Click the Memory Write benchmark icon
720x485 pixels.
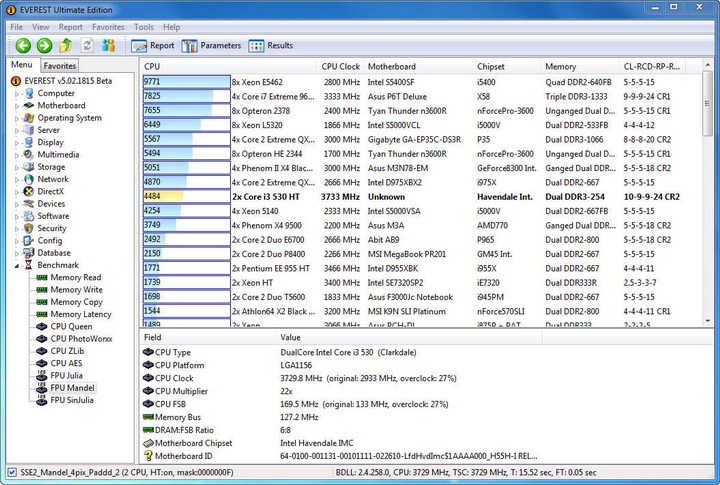coord(42,290)
